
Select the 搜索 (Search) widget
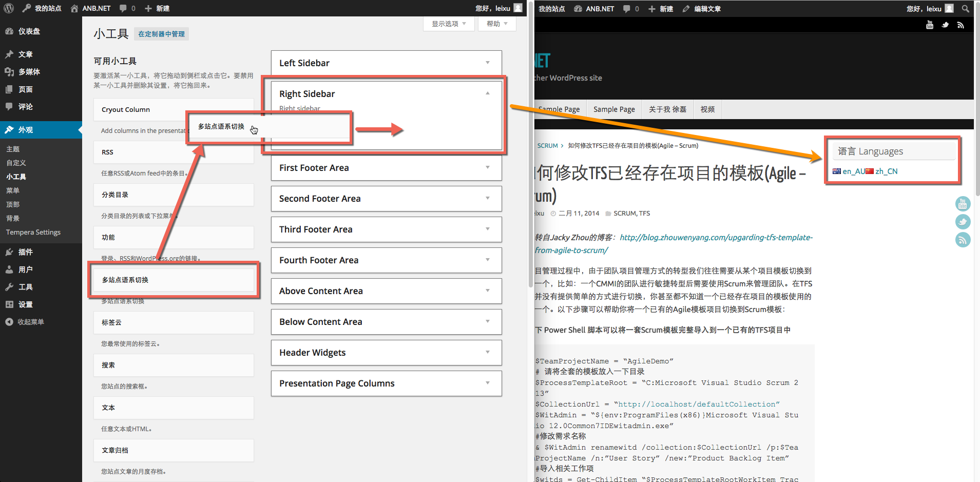click(x=174, y=365)
